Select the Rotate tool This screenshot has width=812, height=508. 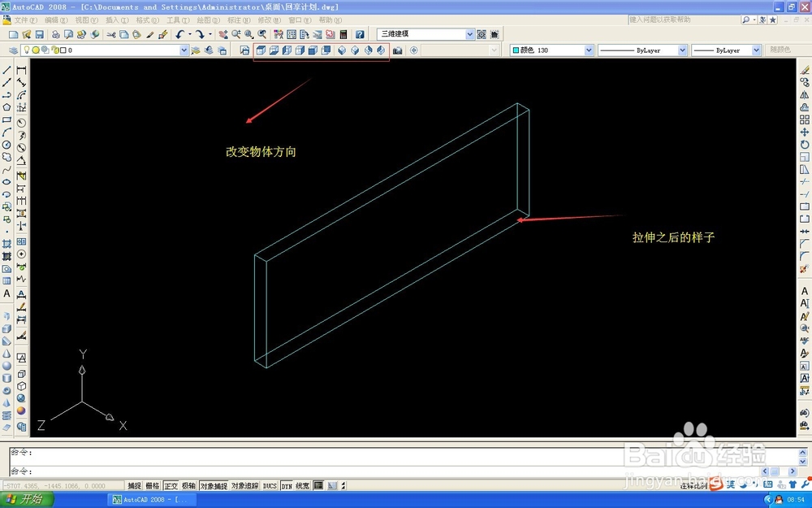(x=804, y=145)
